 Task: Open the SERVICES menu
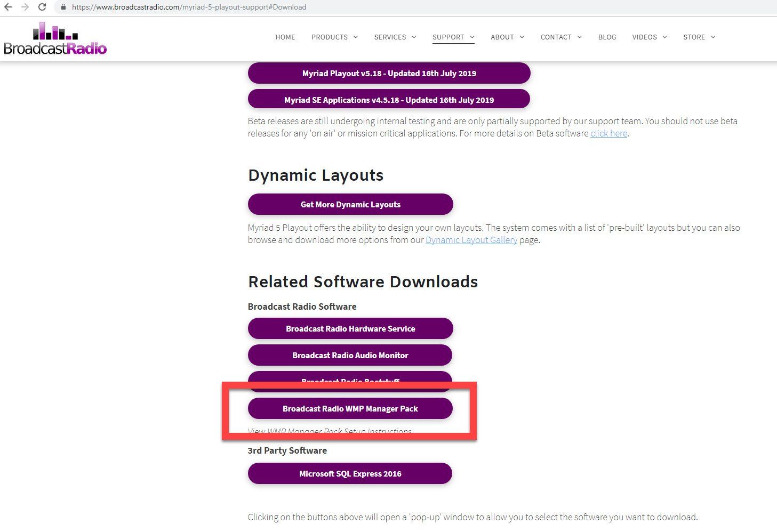[x=390, y=37]
